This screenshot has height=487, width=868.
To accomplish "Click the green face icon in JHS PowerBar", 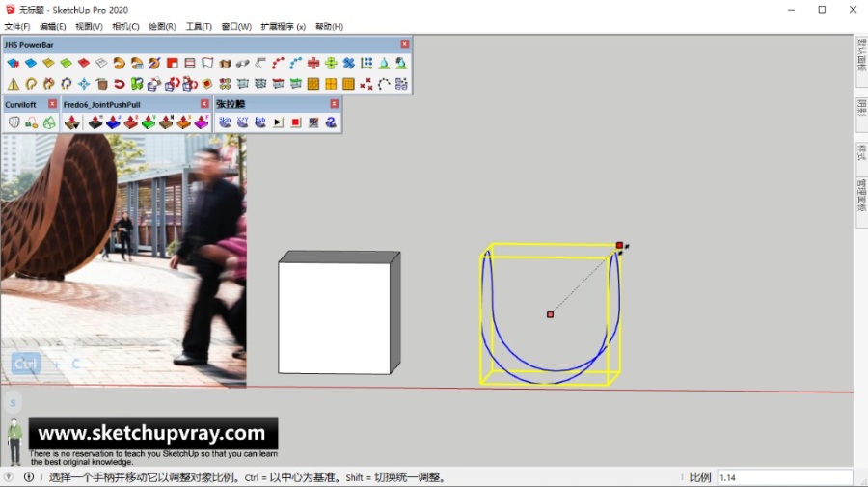I will pos(67,63).
